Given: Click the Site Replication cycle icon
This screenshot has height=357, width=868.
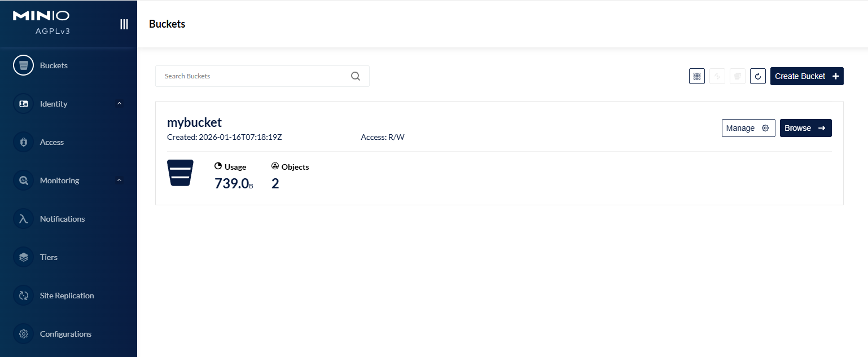Looking at the screenshot, I should [24, 296].
